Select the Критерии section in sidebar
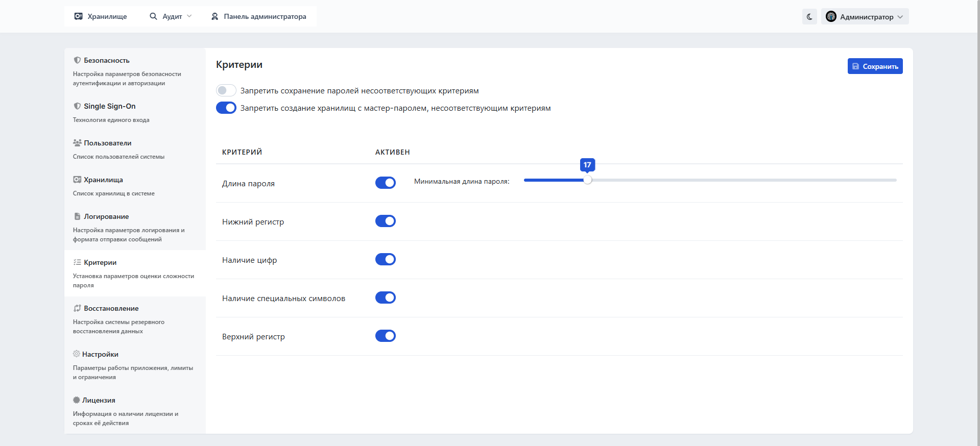 (x=100, y=262)
